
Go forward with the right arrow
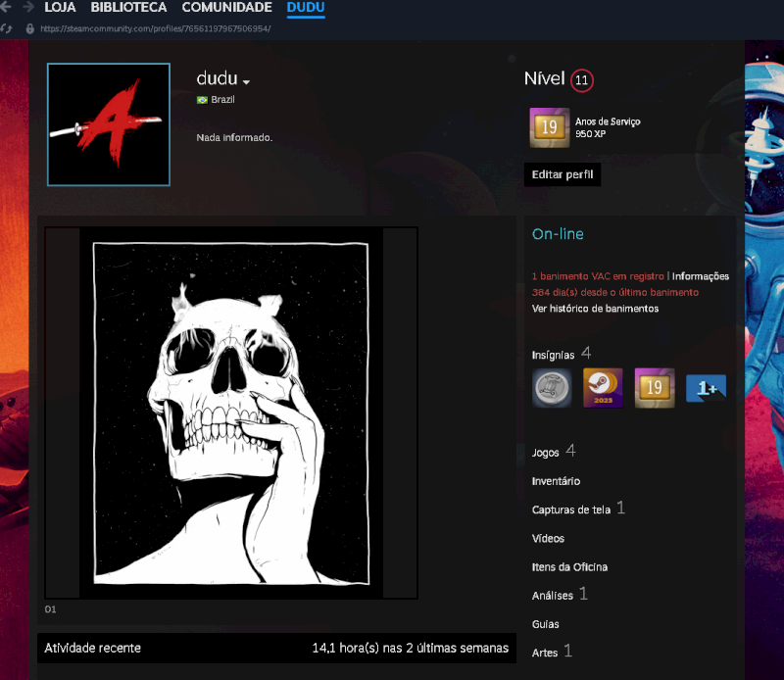pyautogui.click(x=28, y=7)
